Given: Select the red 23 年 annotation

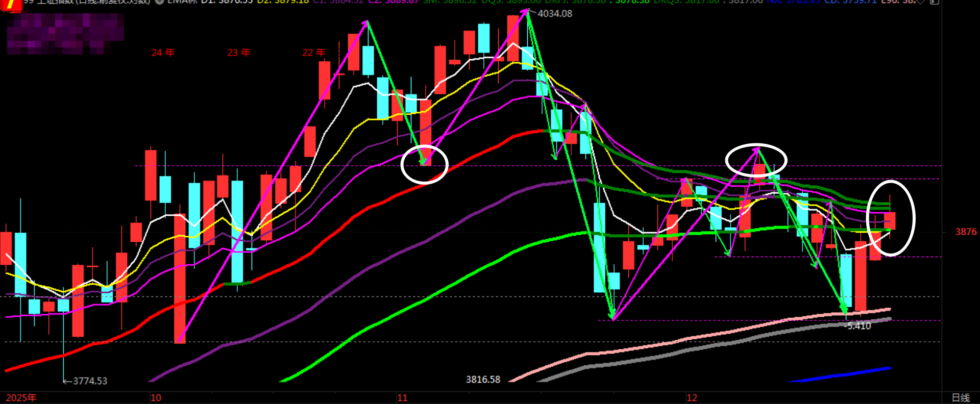Looking at the screenshot, I should [x=238, y=53].
